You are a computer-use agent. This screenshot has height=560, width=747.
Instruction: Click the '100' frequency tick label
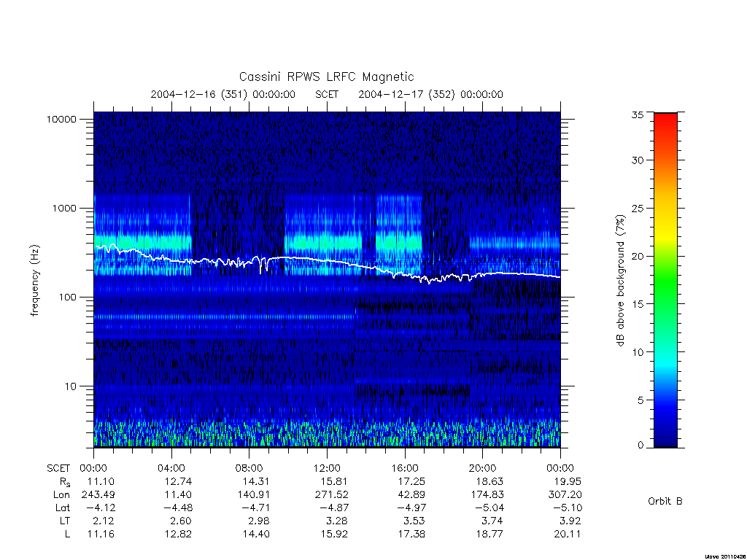click(67, 297)
